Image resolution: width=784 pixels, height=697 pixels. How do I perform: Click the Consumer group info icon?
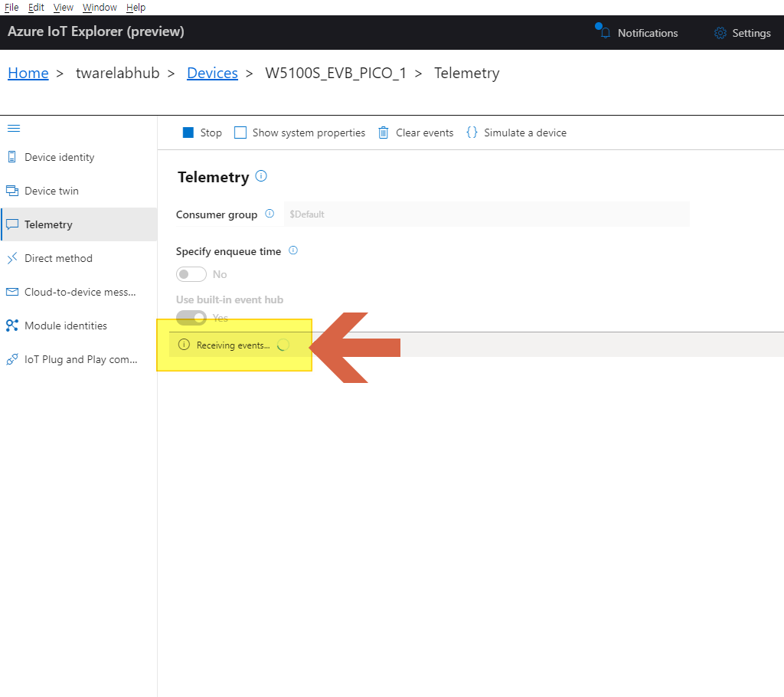point(269,214)
